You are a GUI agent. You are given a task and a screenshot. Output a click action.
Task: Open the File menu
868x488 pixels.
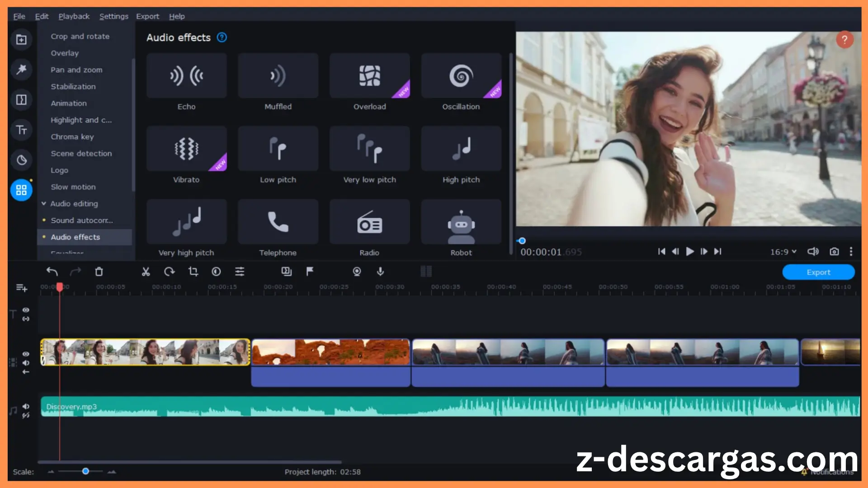click(19, 16)
